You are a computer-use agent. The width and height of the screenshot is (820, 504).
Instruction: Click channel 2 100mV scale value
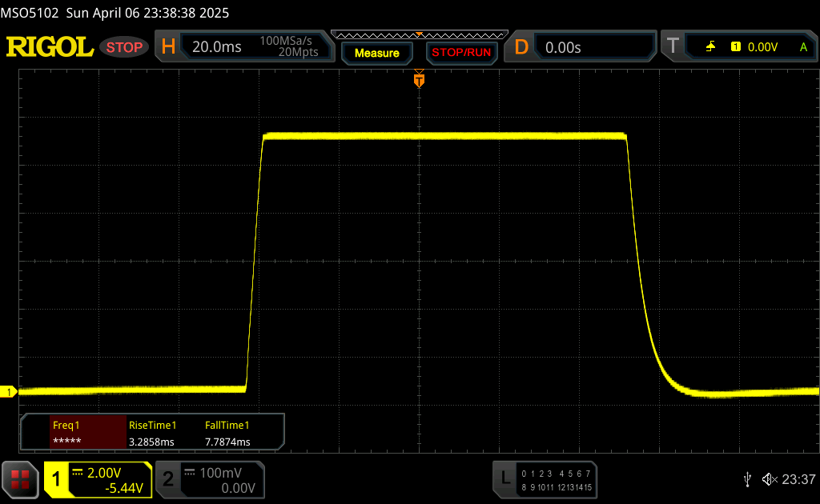click(x=221, y=473)
